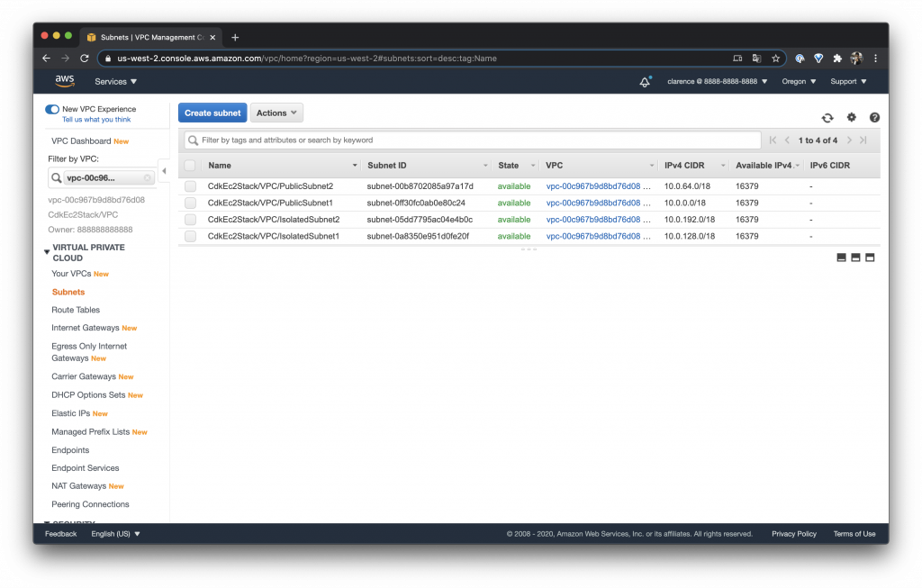Screen dimensions: 922x588
Task: Open the help question mark icon
Action: 874,117
